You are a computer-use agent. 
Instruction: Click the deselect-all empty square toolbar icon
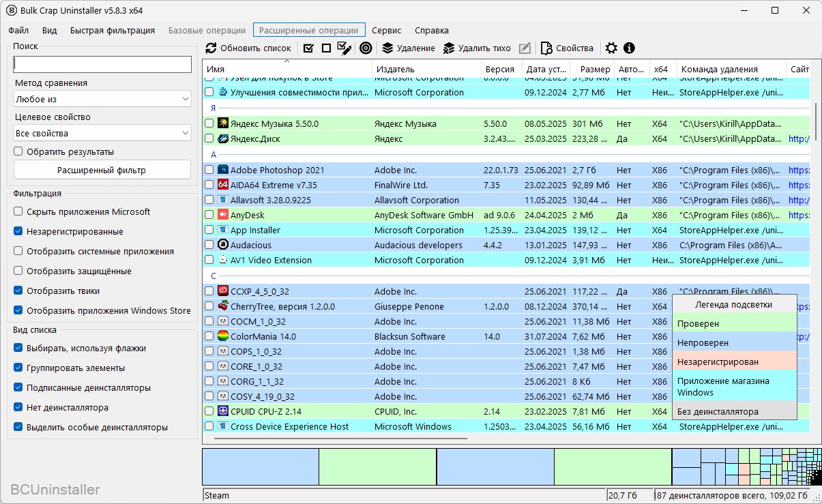coord(326,48)
